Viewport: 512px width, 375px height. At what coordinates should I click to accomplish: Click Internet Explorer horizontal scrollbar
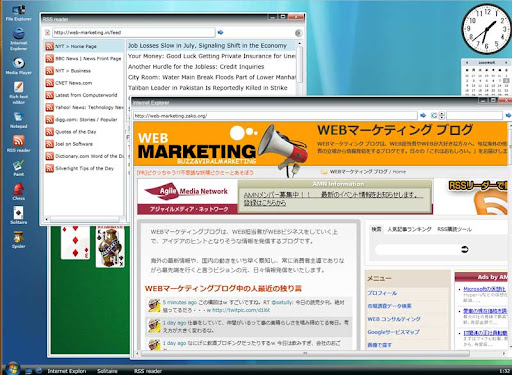pyautogui.click(x=305, y=353)
